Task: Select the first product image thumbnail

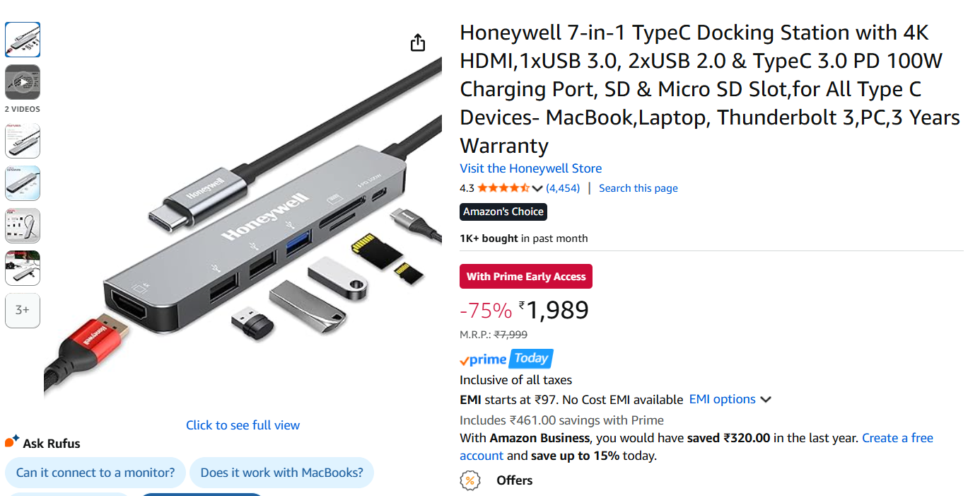Action: [x=23, y=40]
